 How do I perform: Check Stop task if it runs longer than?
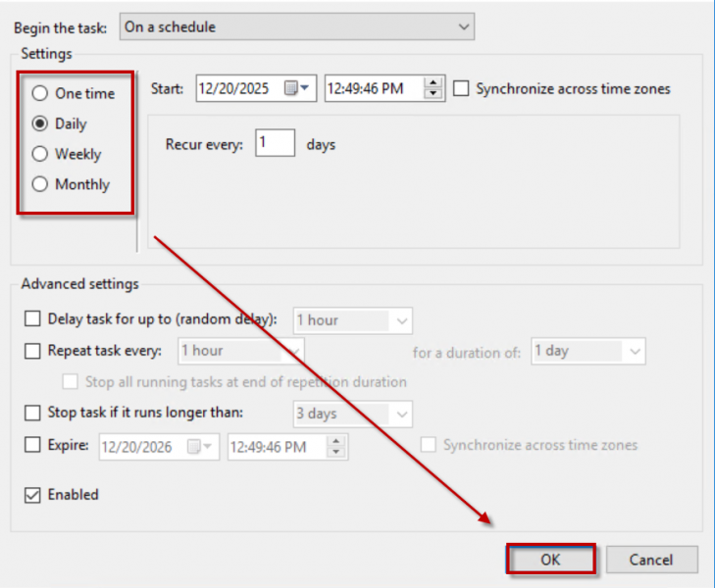pyautogui.click(x=32, y=414)
